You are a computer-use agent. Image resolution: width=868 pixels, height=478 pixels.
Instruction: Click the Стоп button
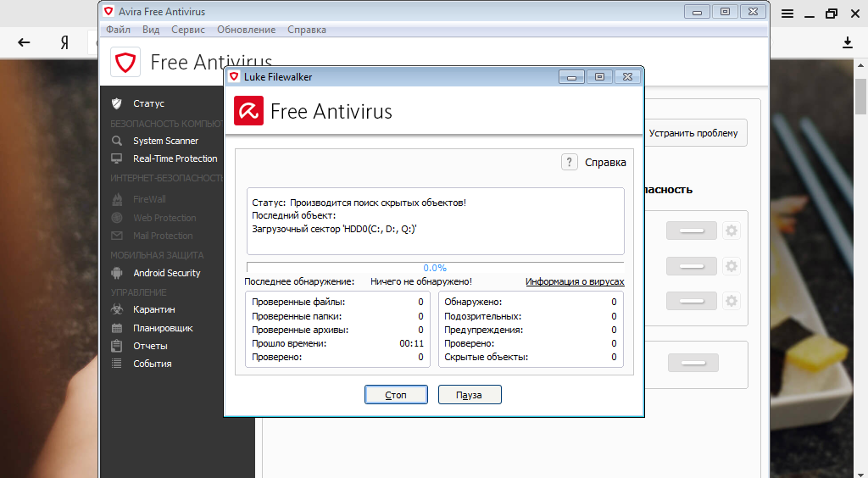(396, 394)
